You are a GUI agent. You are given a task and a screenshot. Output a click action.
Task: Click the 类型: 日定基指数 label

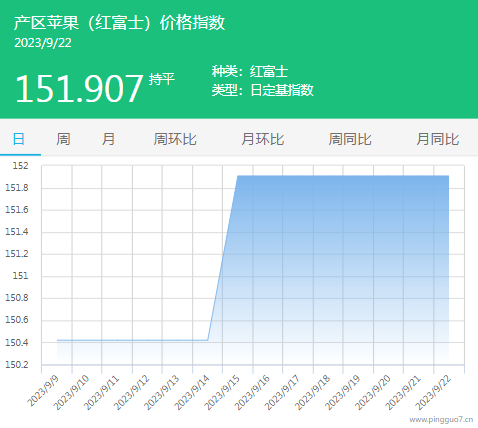click(263, 90)
